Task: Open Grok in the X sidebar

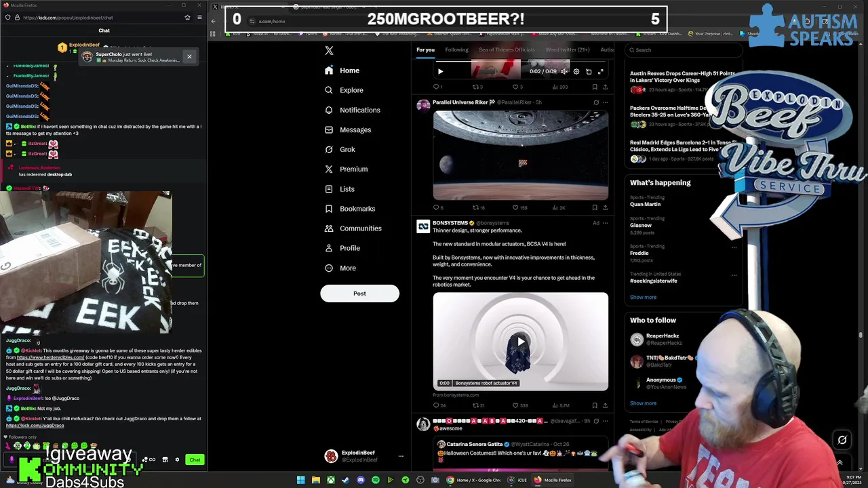Action: click(x=340, y=149)
